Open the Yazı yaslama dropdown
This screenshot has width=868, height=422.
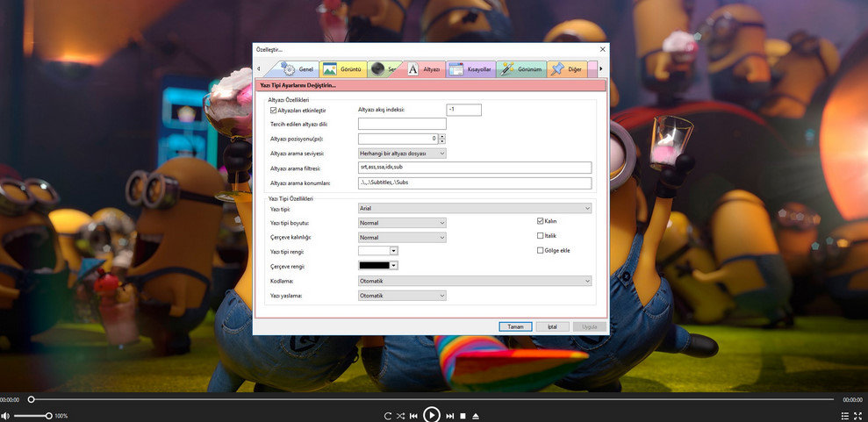click(402, 296)
